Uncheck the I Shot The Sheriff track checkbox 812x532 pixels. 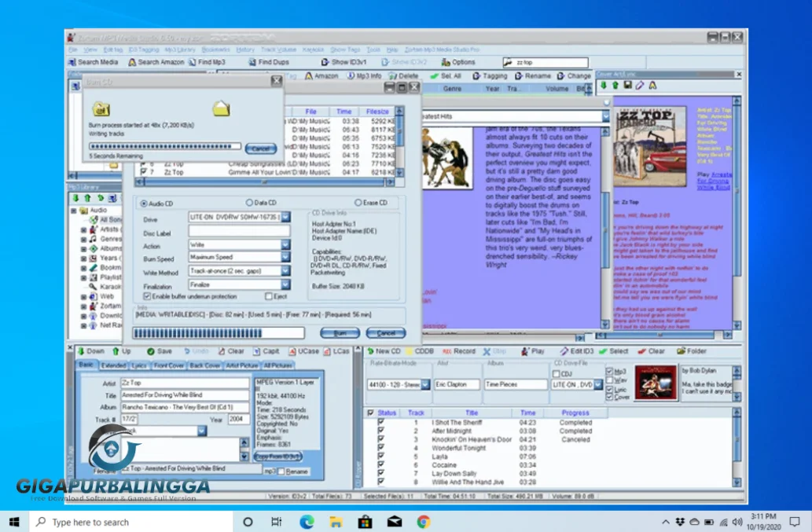381,422
